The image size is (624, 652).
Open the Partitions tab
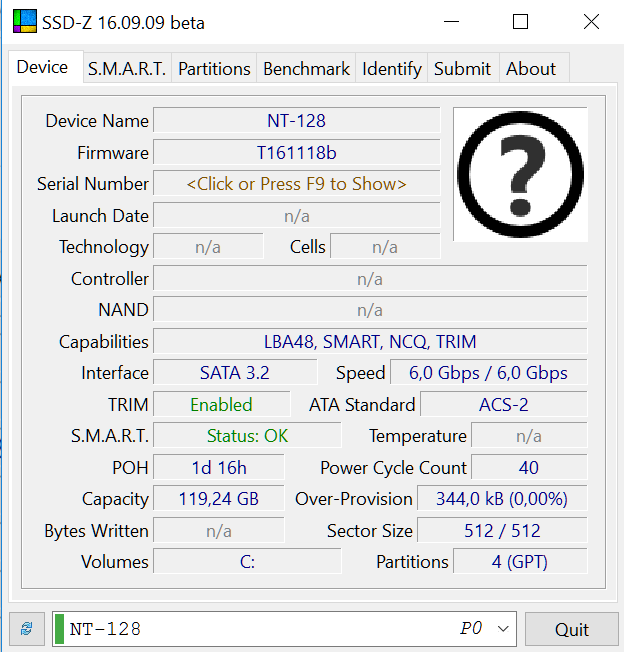click(x=214, y=69)
